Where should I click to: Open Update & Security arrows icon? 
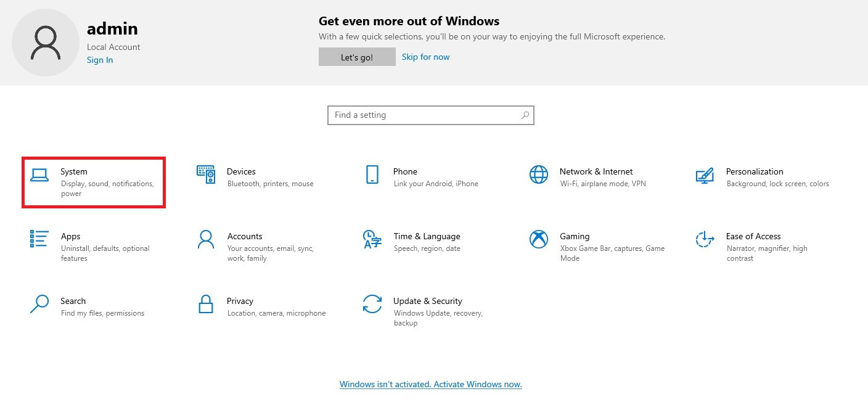pyautogui.click(x=372, y=304)
